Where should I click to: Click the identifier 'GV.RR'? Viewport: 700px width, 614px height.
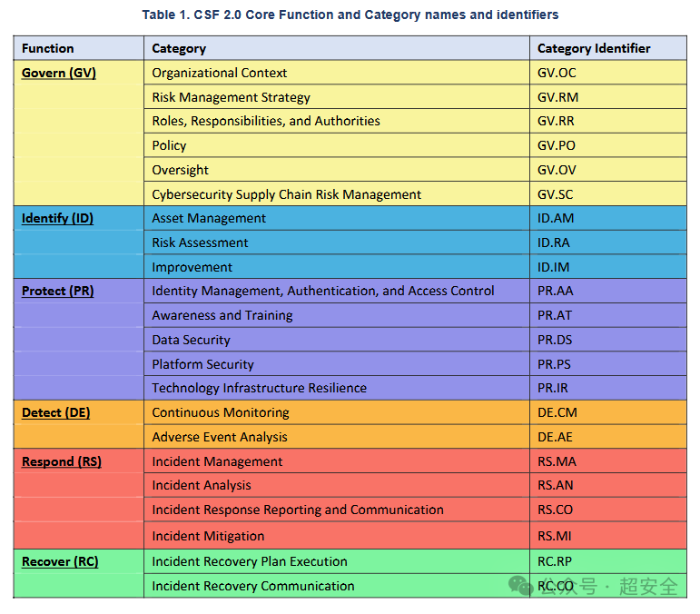556,121
